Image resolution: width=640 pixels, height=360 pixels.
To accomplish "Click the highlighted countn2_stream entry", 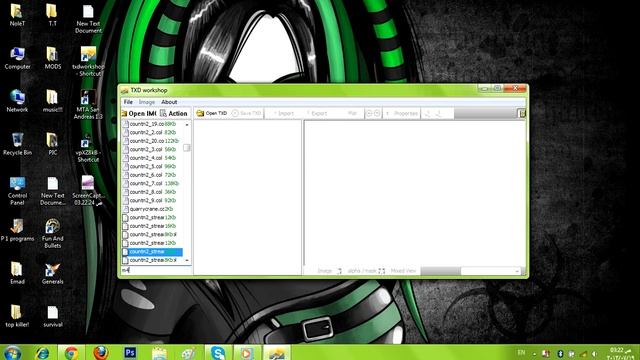I will click(x=152, y=251).
